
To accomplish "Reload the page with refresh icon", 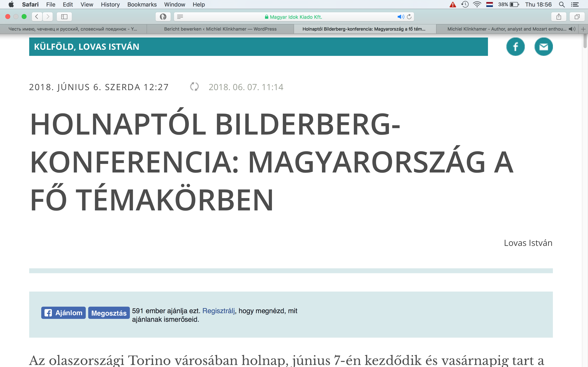I will coord(409,17).
